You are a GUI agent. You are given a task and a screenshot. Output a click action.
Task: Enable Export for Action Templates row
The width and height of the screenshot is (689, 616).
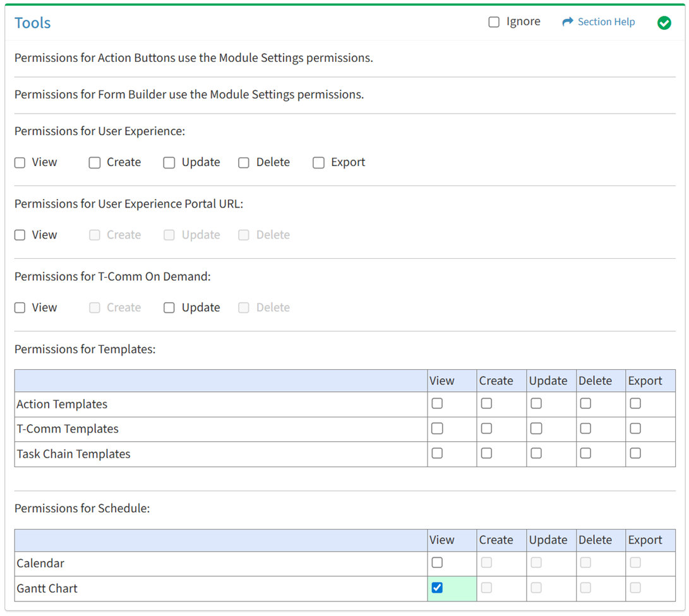tap(635, 403)
